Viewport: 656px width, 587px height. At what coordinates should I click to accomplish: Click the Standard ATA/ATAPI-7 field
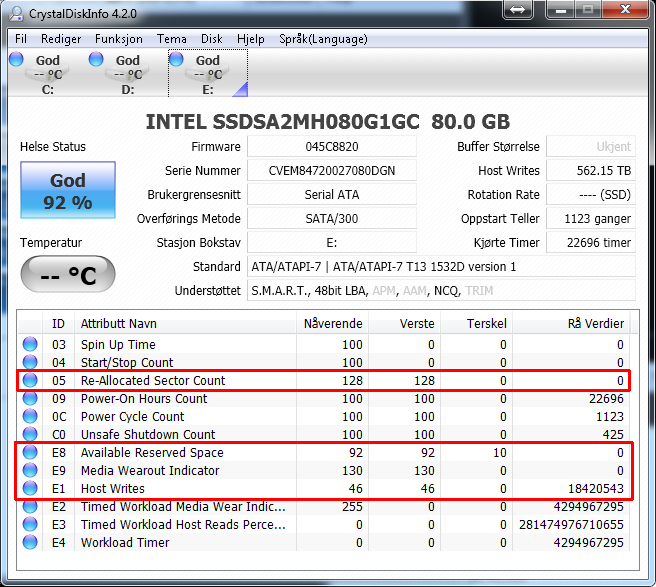[x=441, y=267]
